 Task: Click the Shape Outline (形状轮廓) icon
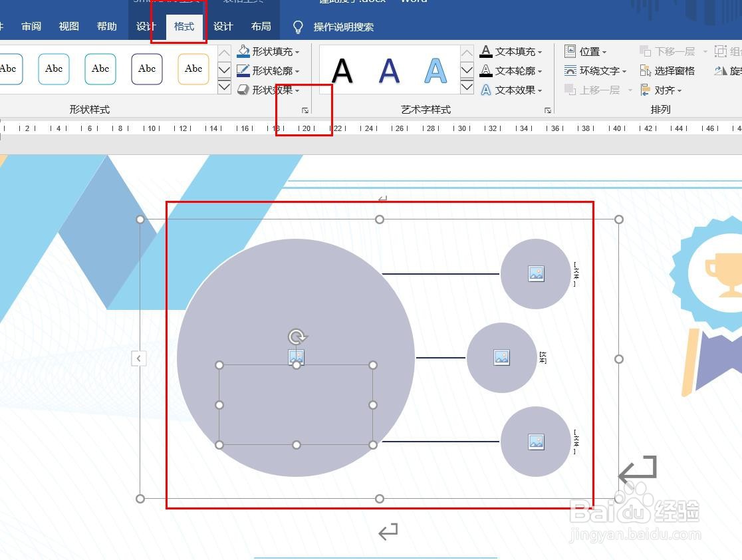(243, 70)
